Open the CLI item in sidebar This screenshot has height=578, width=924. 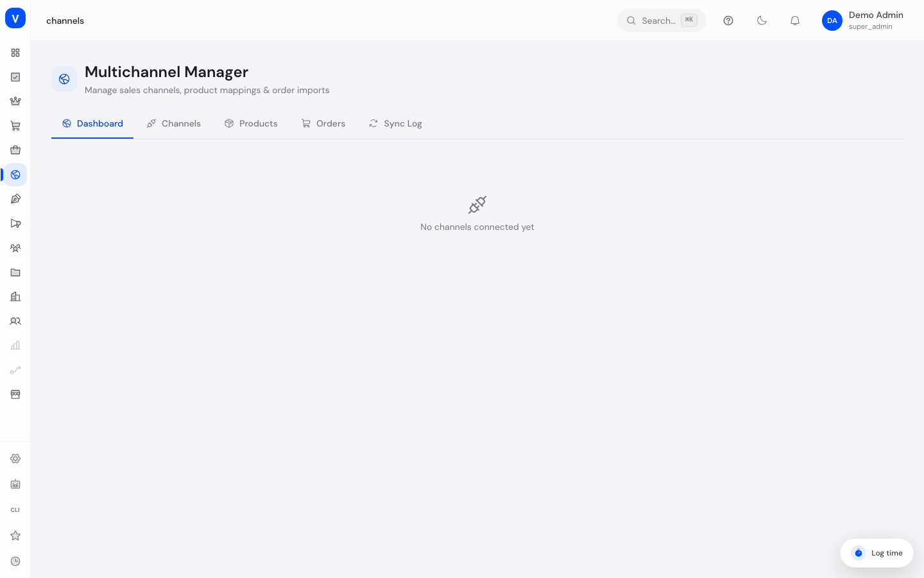pos(15,510)
